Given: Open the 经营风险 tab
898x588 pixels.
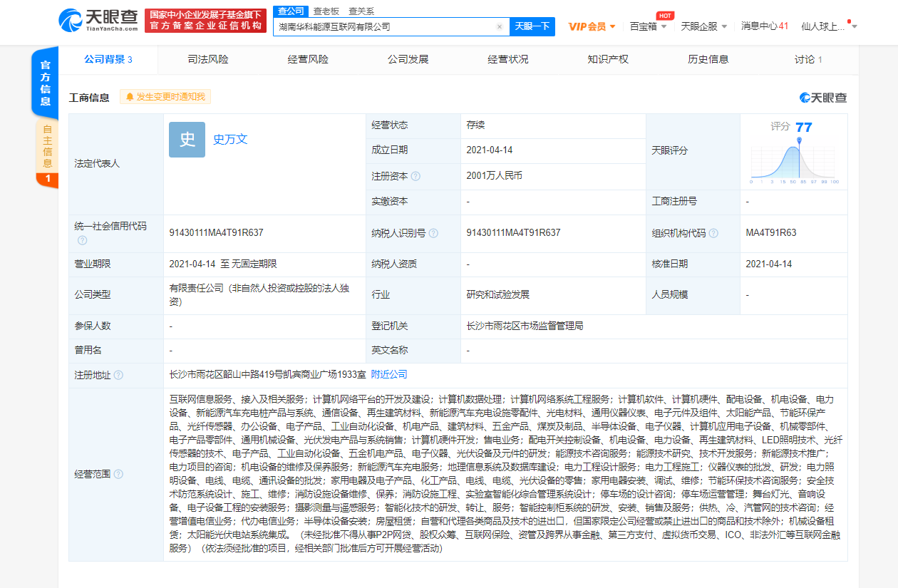Looking at the screenshot, I should tap(308, 59).
